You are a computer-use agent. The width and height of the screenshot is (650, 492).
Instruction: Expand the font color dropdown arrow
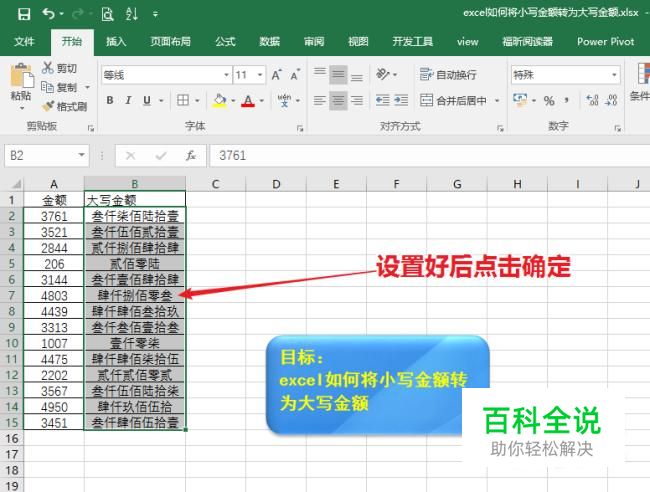pos(262,101)
